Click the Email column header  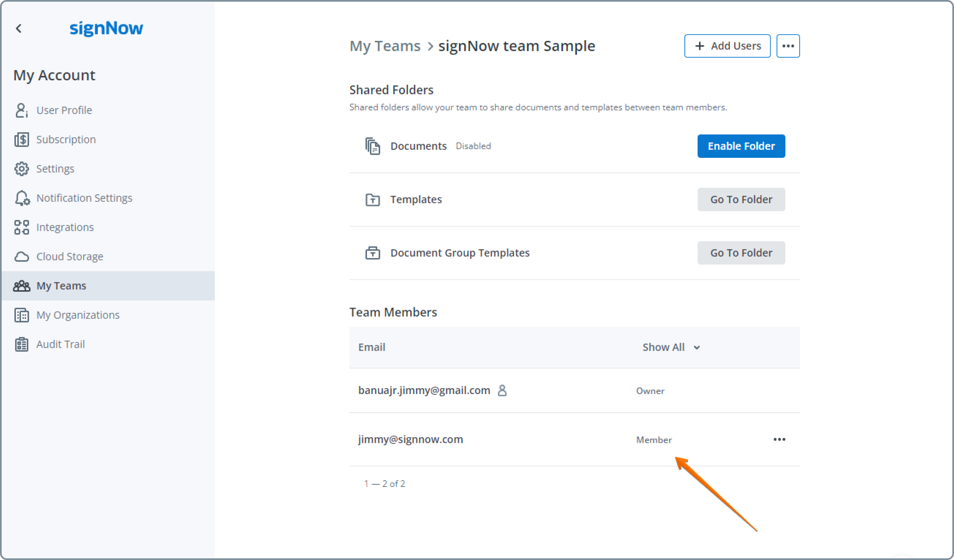point(372,347)
